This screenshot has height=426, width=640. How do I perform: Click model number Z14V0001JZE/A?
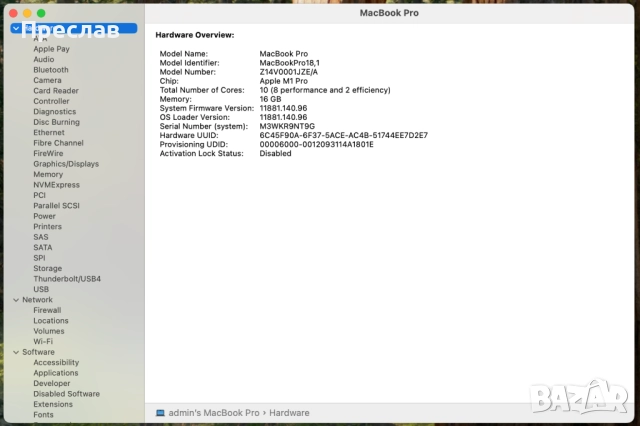[289, 72]
